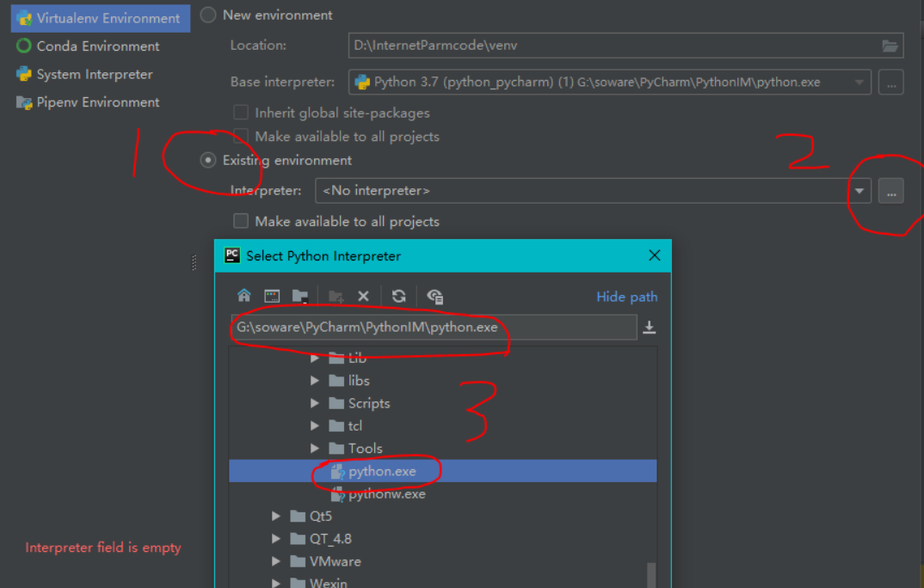The height and width of the screenshot is (588, 924).
Task: Select the python.exe file icon
Action: coord(337,471)
